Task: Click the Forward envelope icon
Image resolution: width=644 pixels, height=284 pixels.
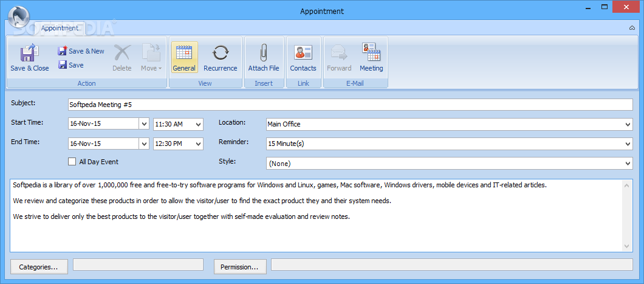Action: point(339,54)
